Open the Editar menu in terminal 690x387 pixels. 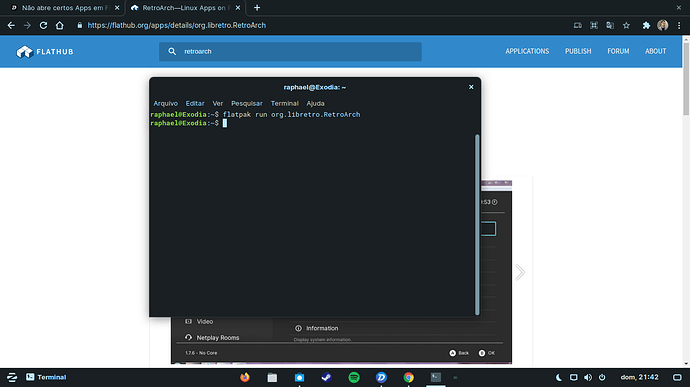click(x=195, y=103)
